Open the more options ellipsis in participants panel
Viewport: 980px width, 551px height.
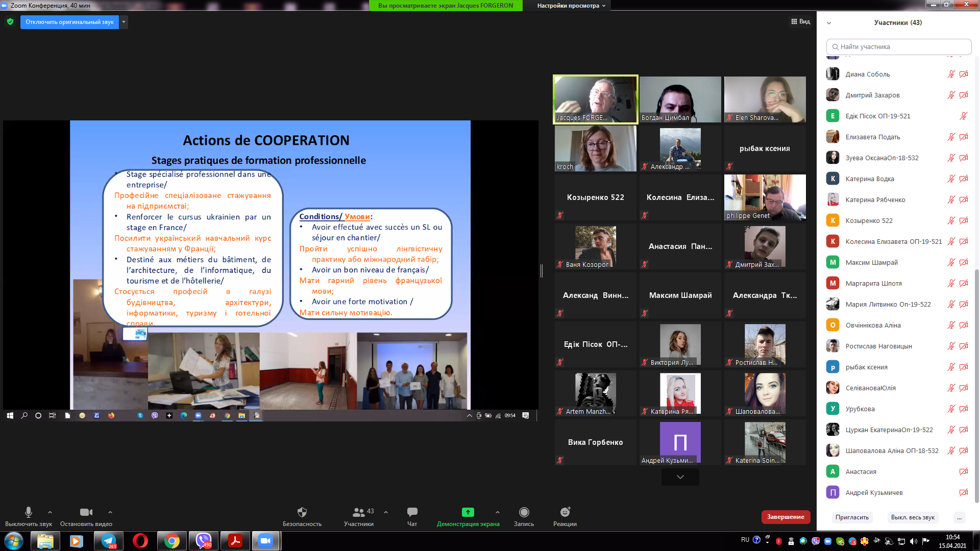click(959, 517)
